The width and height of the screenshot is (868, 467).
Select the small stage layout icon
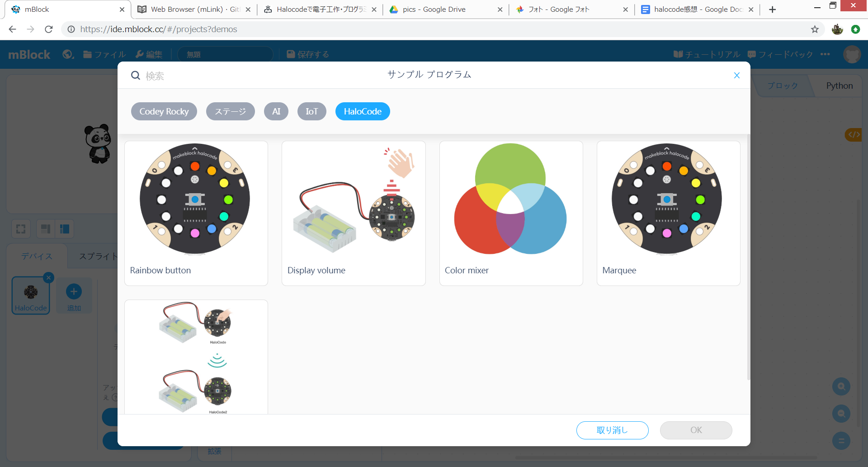[45, 229]
